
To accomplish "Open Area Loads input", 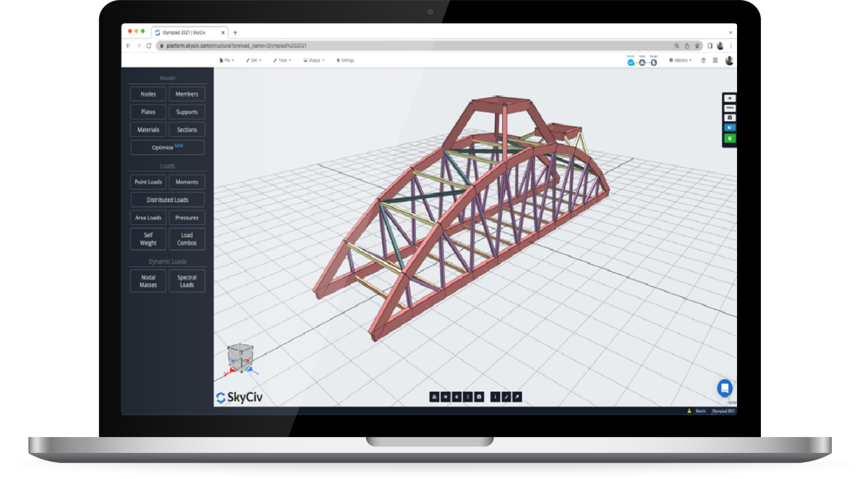I will pyautogui.click(x=148, y=218).
